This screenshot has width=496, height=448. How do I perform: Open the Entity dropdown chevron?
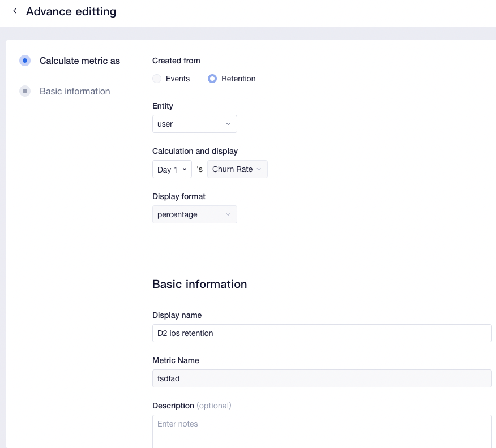click(x=228, y=123)
